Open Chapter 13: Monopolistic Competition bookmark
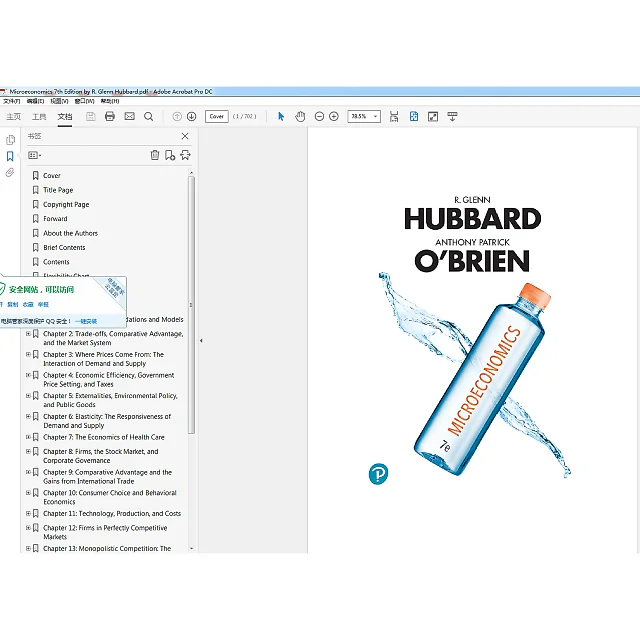Image resolution: width=640 pixels, height=640 pixels. [107, 549]
